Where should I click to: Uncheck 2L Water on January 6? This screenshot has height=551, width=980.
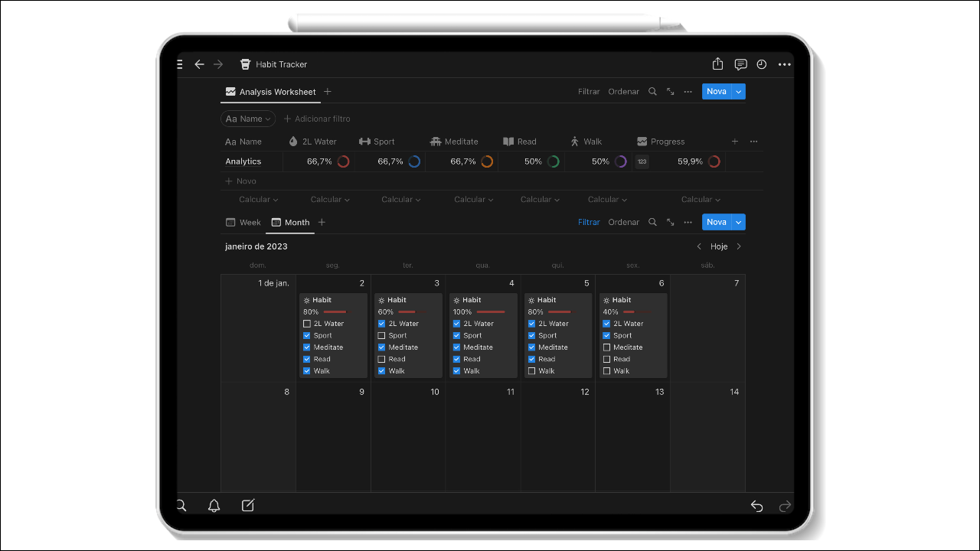click(607, 324)
